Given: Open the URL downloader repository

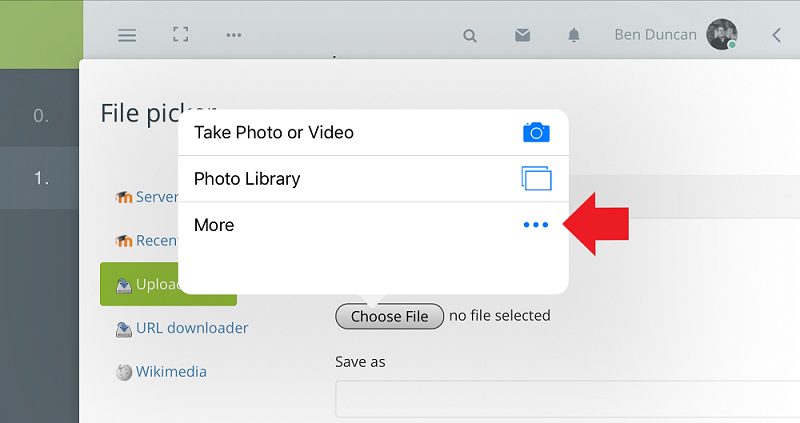Looking at the screenshot, I should pos(192,328).
